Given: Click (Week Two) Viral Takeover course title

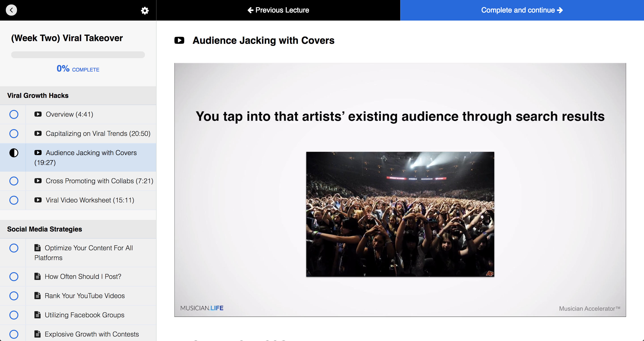Looking at the screenshot, I should 67,38.
